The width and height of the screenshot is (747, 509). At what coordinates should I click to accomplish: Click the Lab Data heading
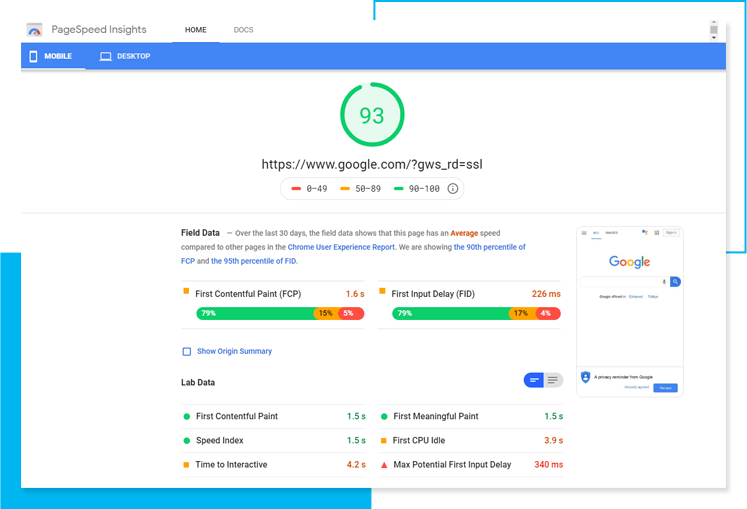pos(198,382)
